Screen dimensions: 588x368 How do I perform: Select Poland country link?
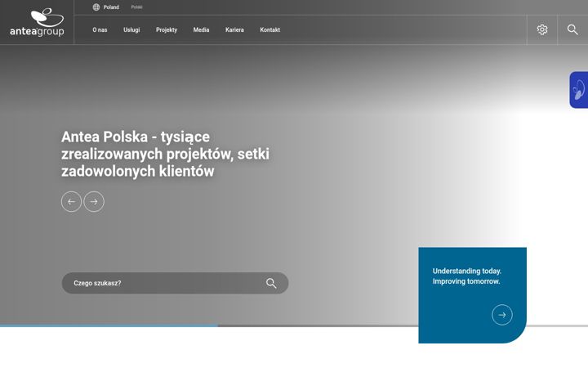coord(111,7)
